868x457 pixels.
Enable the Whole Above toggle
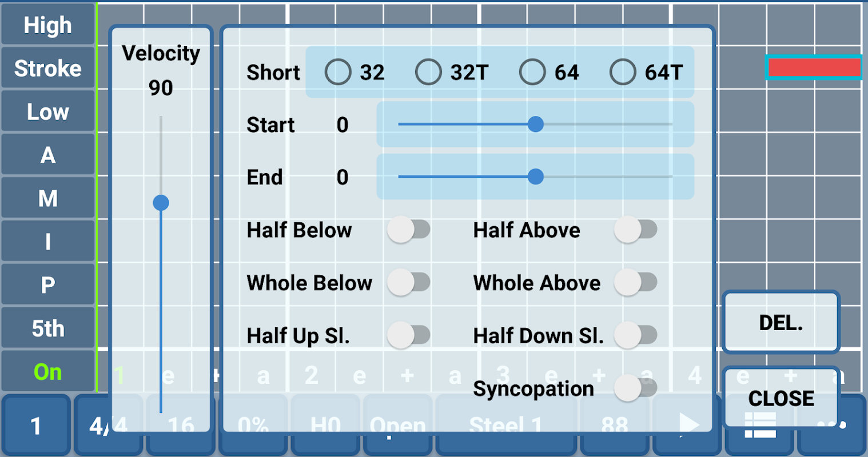coord(635,282)
